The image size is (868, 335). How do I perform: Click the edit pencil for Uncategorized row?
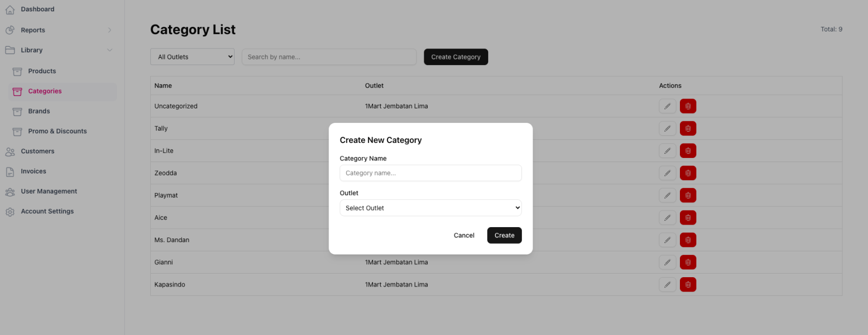667,106
